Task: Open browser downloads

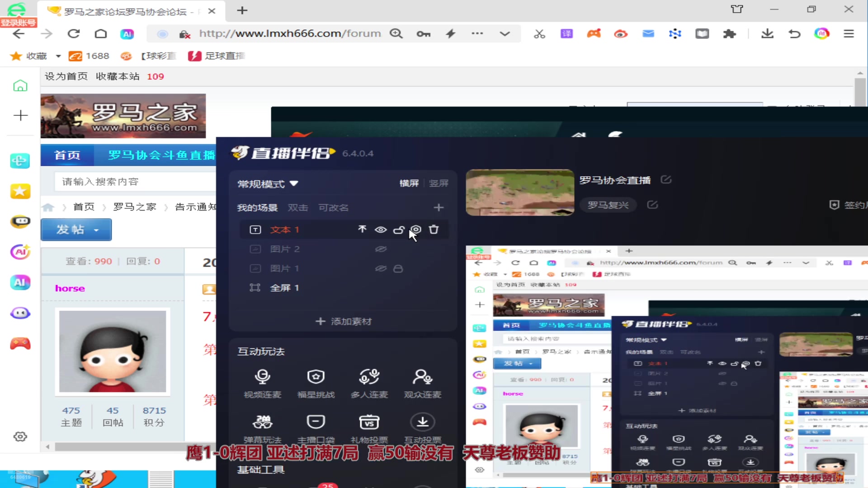Action: tap(767, 34)
